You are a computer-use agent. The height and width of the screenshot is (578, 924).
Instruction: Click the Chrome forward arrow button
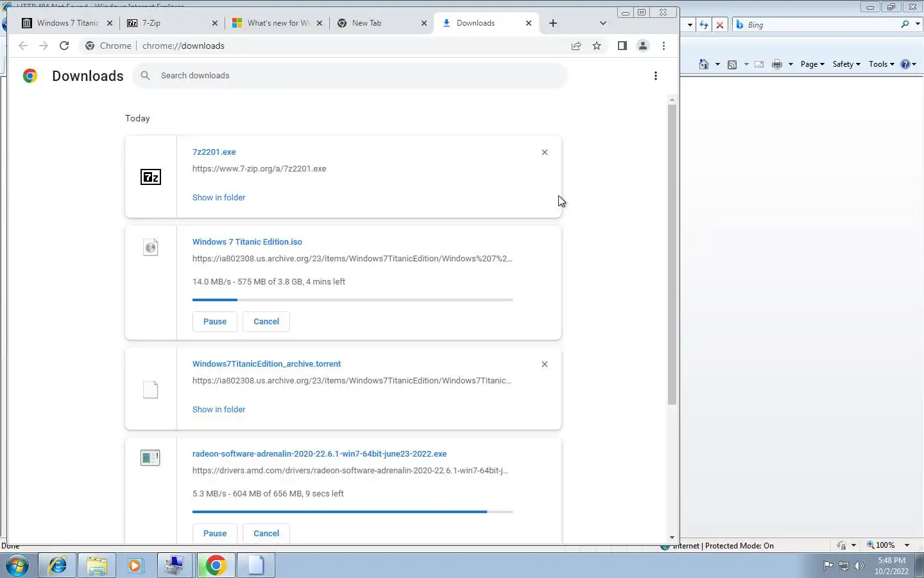43,46
